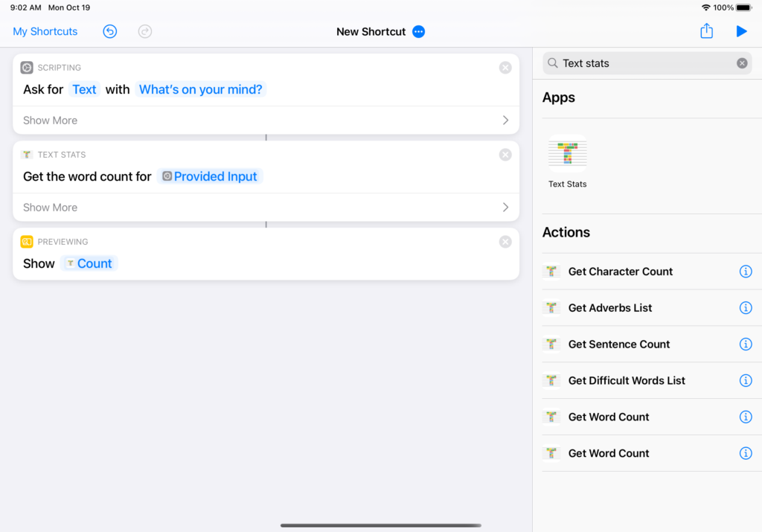Tap the icon beside Get Character Count

coord(551,272)
